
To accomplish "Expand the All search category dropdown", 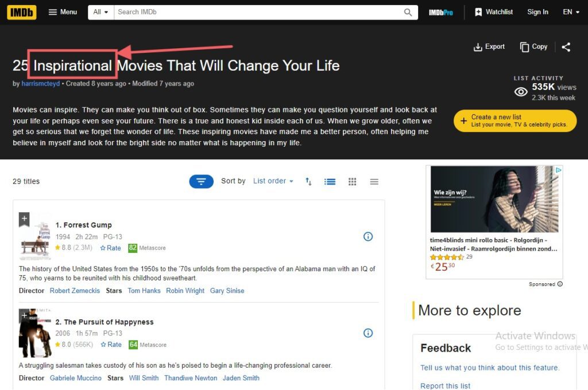I will (x=101, y=12).
